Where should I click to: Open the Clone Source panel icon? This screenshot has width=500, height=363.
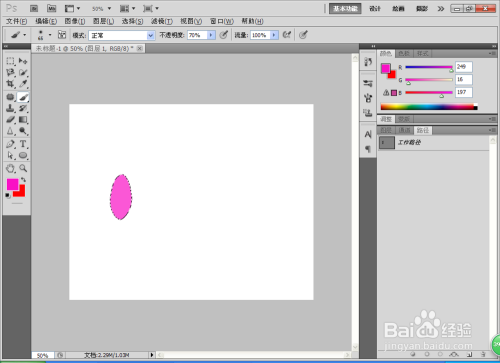coord(368,113)
